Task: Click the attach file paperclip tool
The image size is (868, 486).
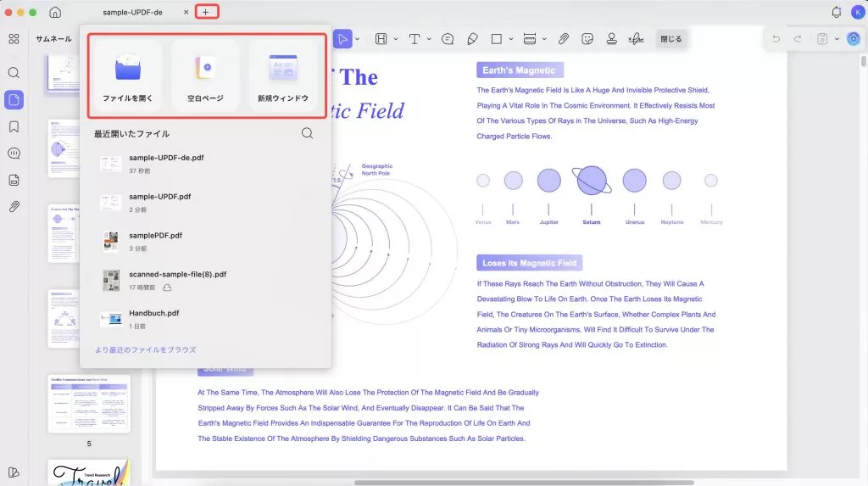Action: [564, 39]
